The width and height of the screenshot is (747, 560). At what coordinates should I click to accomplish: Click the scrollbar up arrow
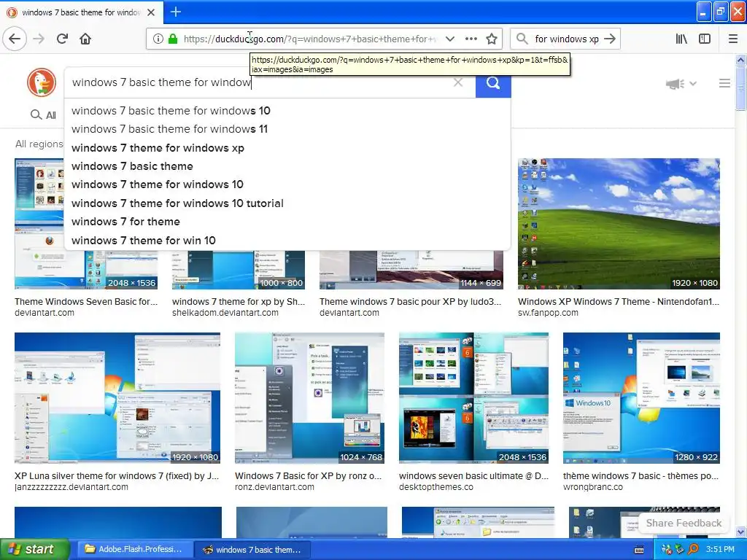(740, 61)
